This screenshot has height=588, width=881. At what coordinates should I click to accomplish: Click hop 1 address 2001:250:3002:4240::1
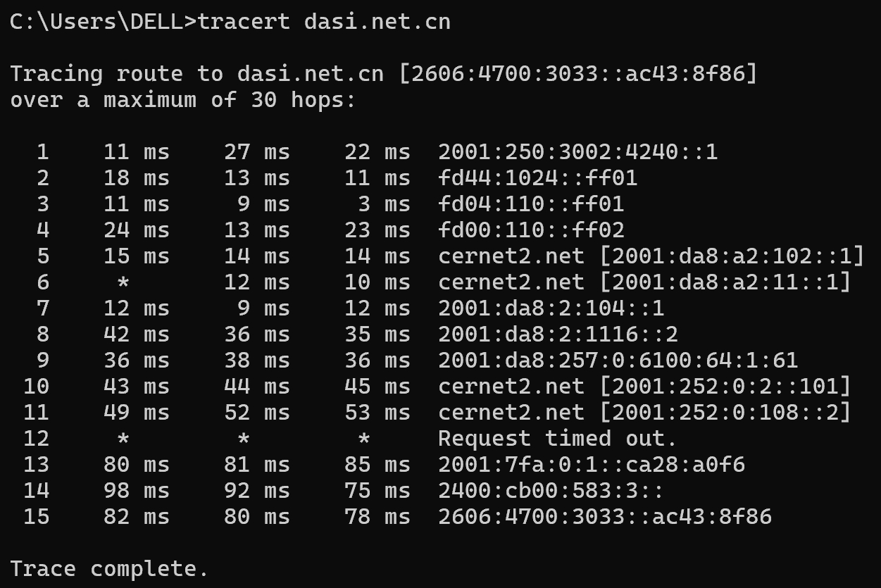pyautogui.click(x=577, y=151)
